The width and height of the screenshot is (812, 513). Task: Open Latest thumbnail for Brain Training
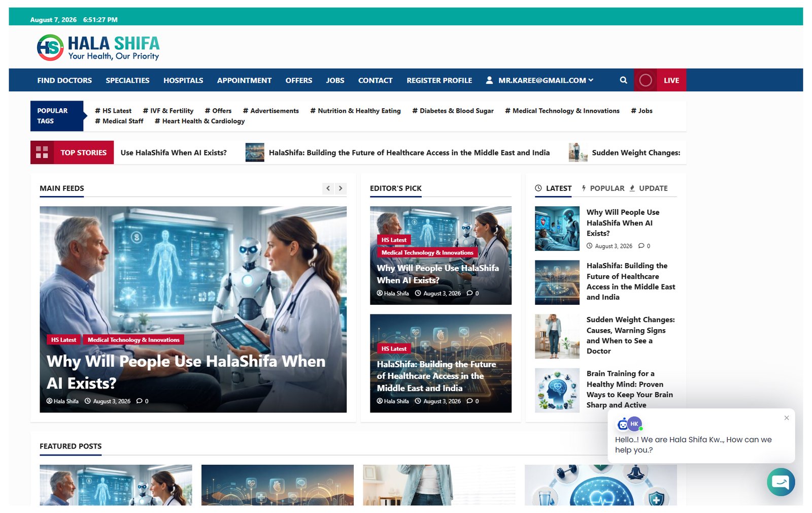(x=557, y=390)
